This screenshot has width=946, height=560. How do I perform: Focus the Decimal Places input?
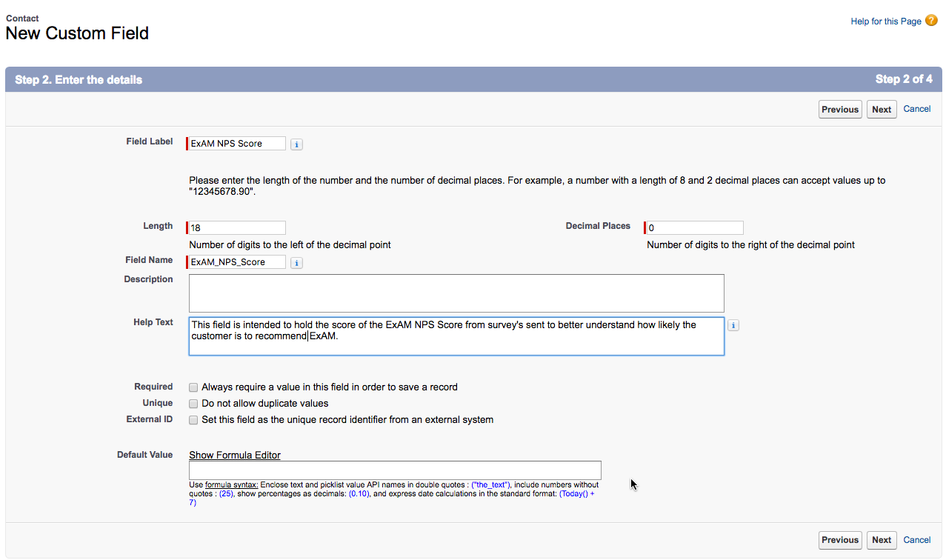click(x=695, y=228)
